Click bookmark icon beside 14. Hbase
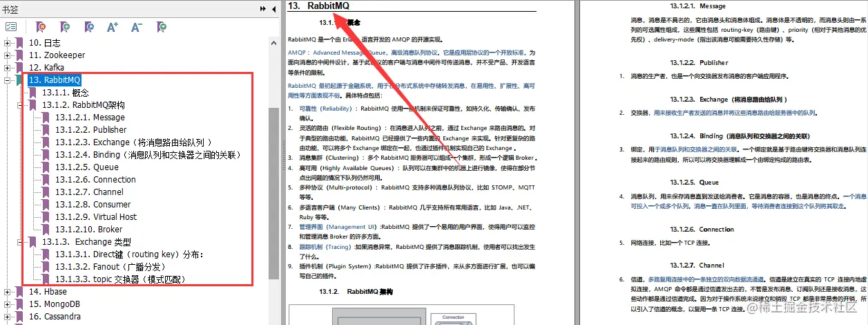This screenshot has height=325, width=868. click(20, 292)
